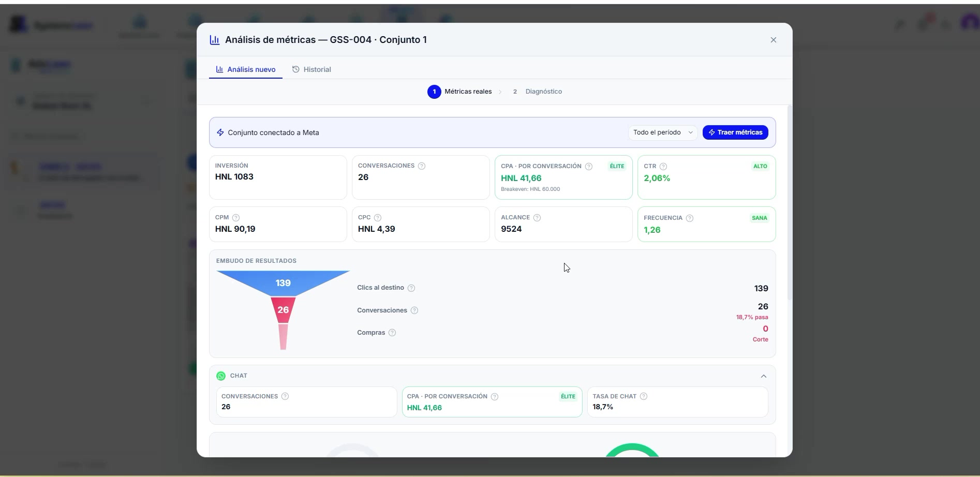
Task: Click the 18,7% pasa label
Action: click(x=752, y=317)
